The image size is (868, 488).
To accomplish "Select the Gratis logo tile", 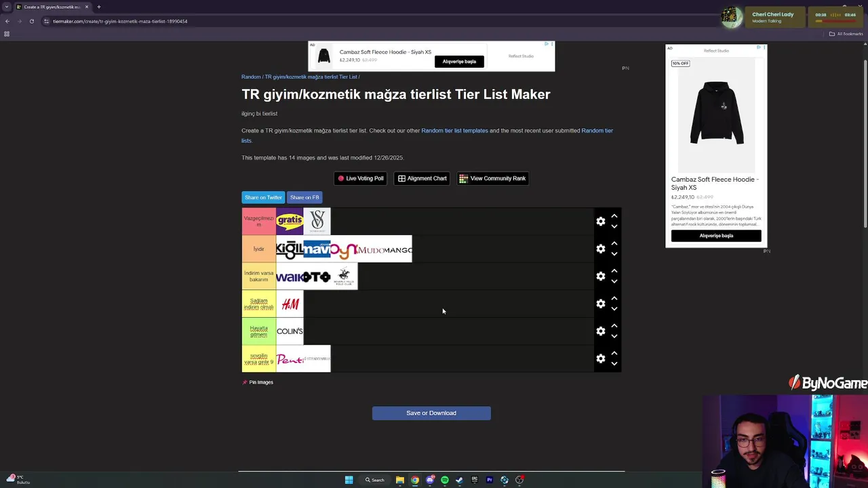I will pos(290,222).
